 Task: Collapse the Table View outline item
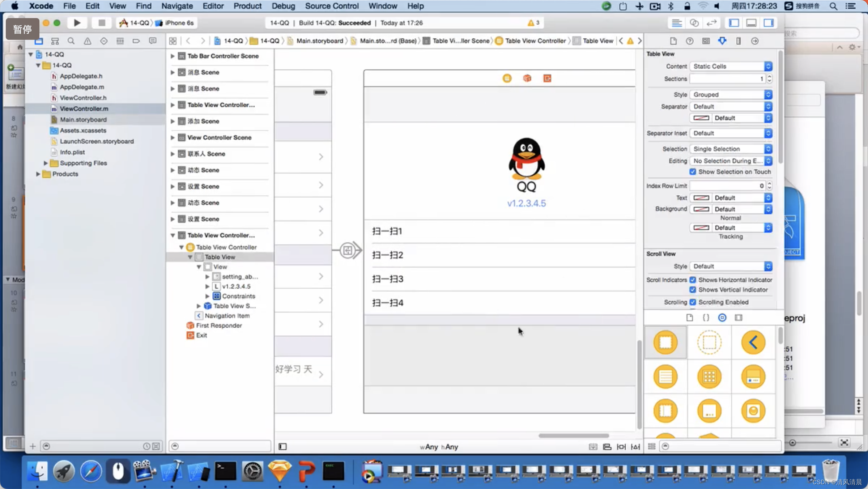coord(190,257)
